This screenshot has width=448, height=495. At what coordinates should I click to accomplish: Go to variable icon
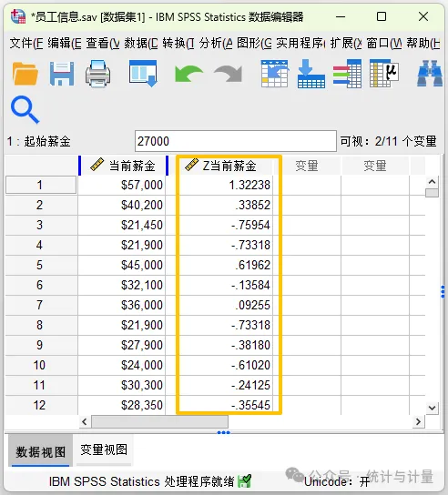coord(311,74)
